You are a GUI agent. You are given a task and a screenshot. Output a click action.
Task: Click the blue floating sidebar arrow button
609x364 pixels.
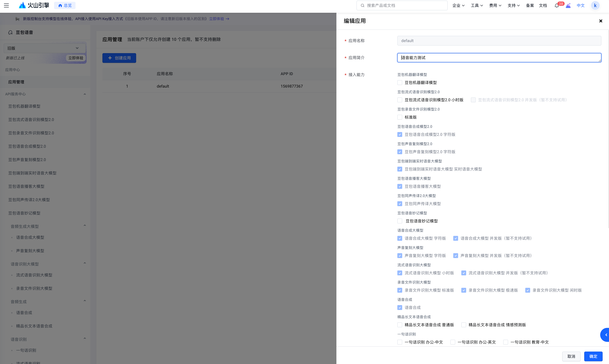point(605,335)
